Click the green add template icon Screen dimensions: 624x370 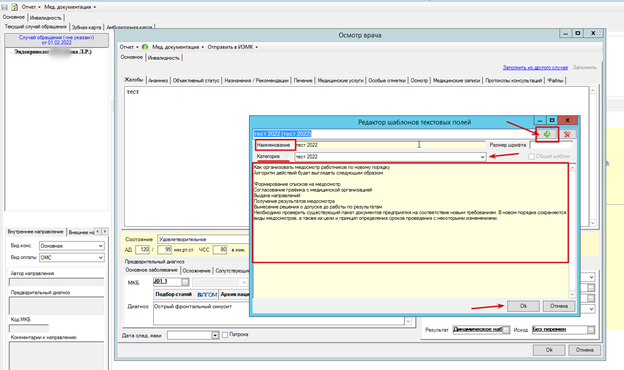point(547,134)
